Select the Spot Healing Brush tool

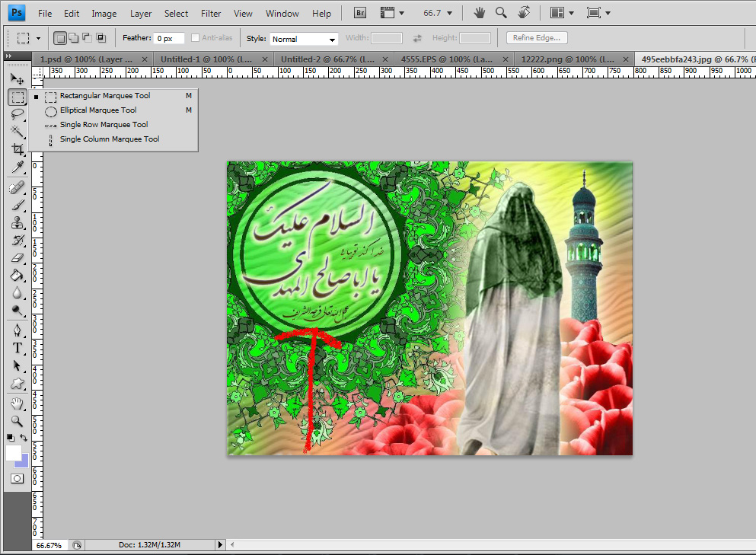[x=18, y=187]
